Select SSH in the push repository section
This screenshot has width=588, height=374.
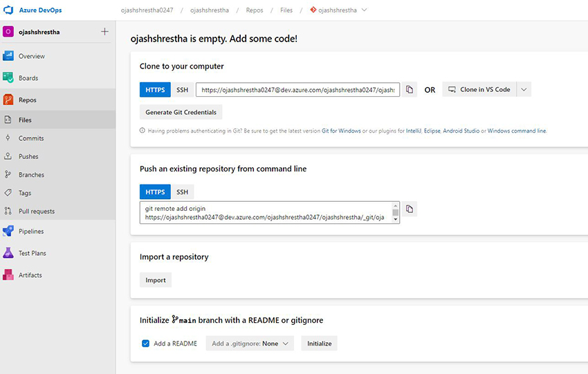(x=182, y=191)
